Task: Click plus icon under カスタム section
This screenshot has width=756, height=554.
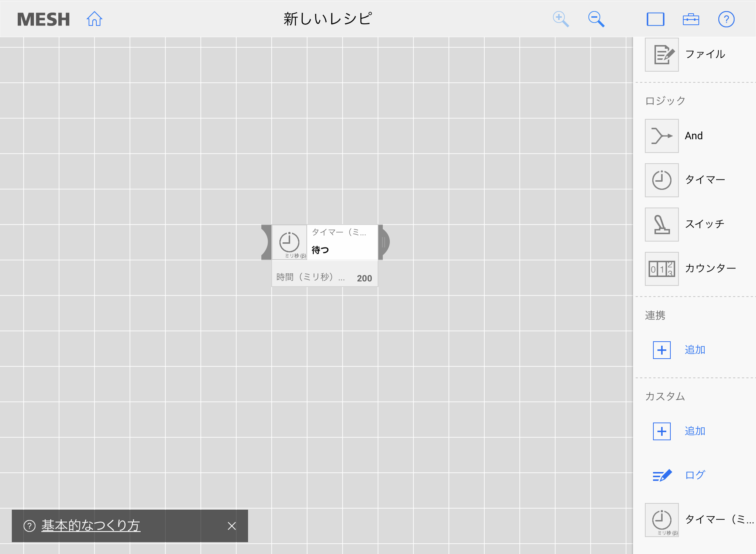Action: [662, 431]
